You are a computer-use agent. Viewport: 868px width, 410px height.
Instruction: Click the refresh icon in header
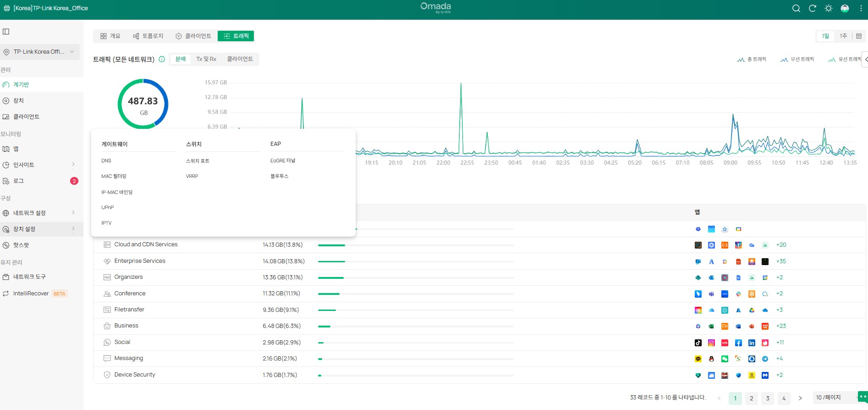812,8
